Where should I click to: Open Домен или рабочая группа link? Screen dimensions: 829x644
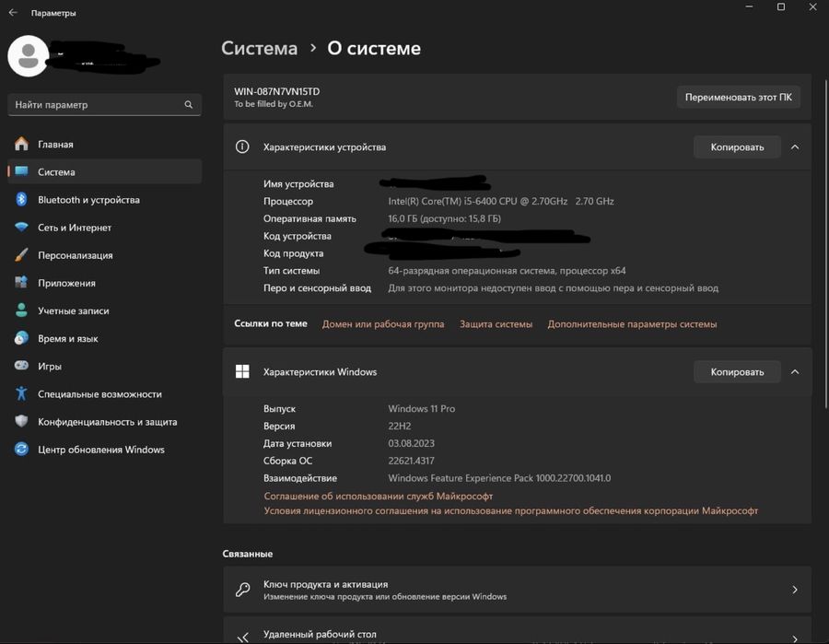coord(383,324)
